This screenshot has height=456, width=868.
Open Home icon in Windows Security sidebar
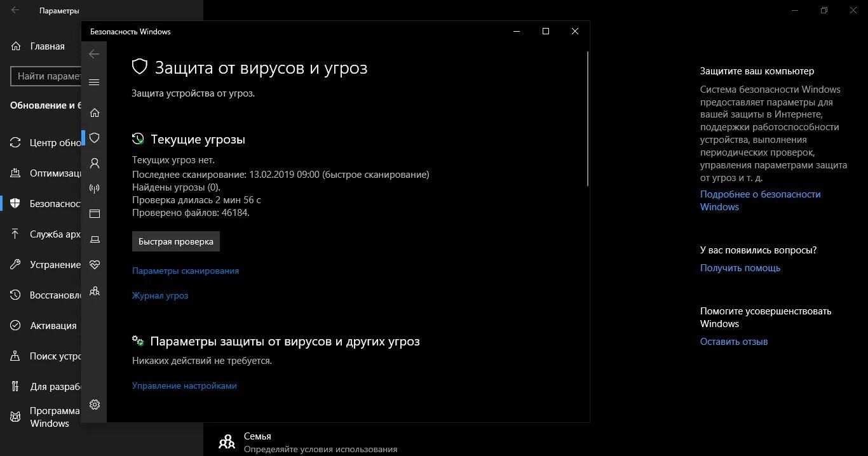(95, 112)
